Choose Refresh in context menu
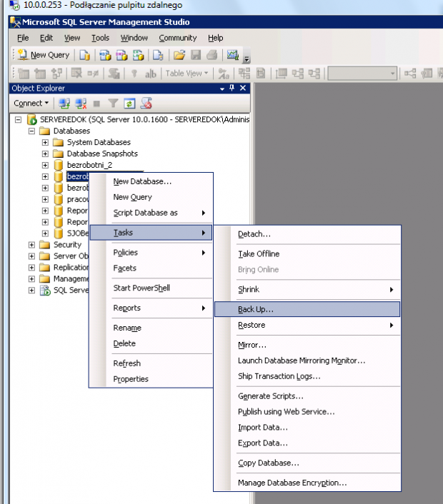The image size is (443, 504). coord(151,363)
